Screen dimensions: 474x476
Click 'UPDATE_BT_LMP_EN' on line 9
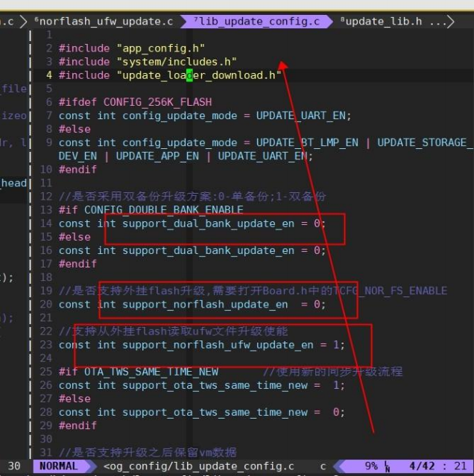pyautogui.click(x=307, y=143)
